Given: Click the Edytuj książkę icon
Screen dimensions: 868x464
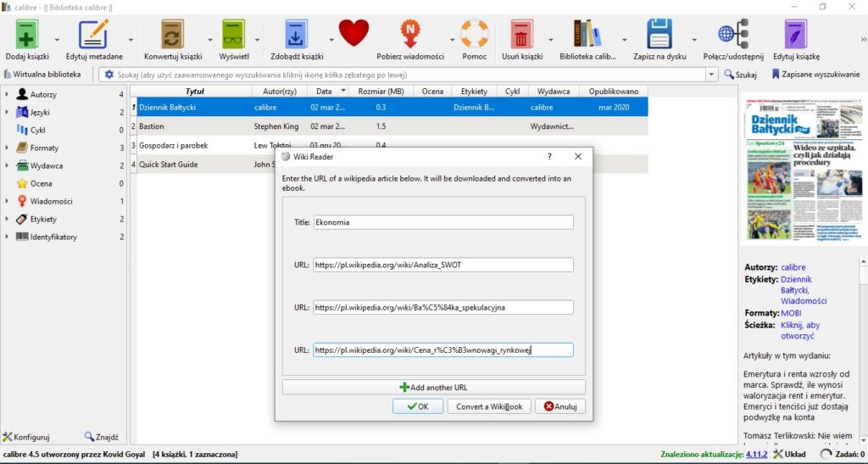Looking at the screenshot, I should tap(796, 34).
